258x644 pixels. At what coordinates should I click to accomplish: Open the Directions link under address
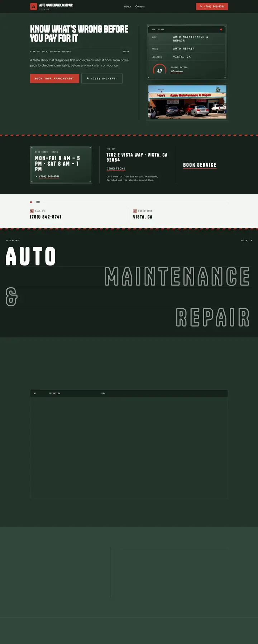pos(116,169)
